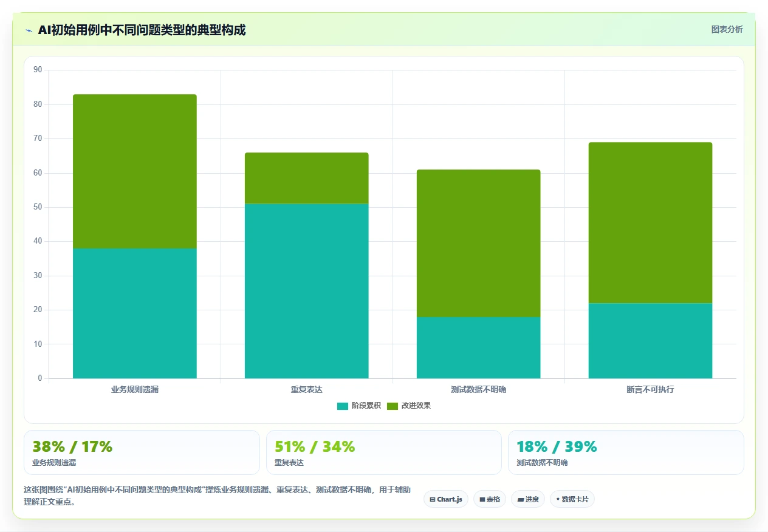Click the 重复表达 x-axis label
The width and height of the screenshot is (768, 532).
[x=307, y=389]
